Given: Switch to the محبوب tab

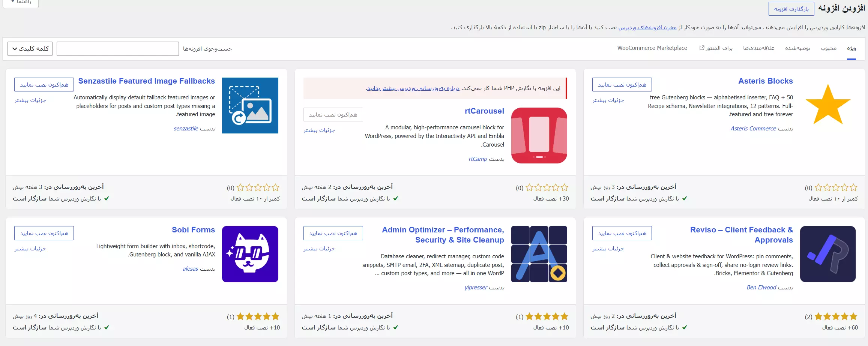Looking at the screenshot, I should coord(828,48).
